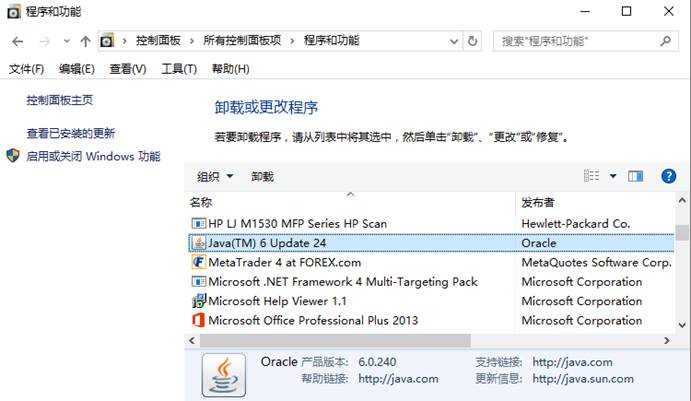This screenshot has height=401, width=691.
Task: Change view using the view icon
Action: (x=591, y=176)
